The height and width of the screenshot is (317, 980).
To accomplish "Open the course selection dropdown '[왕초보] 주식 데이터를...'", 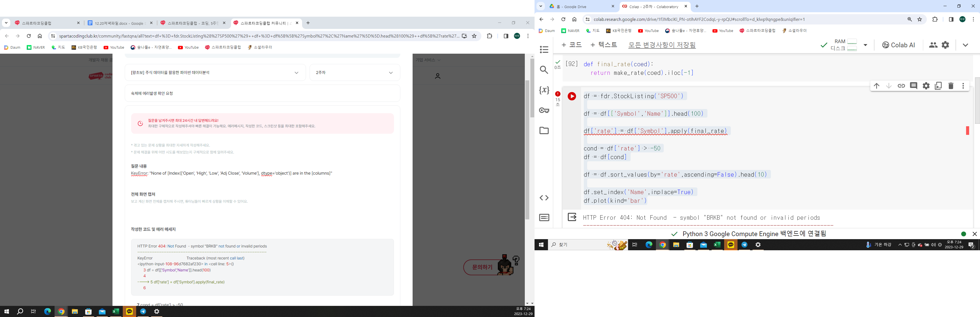I will pos(215,73).
